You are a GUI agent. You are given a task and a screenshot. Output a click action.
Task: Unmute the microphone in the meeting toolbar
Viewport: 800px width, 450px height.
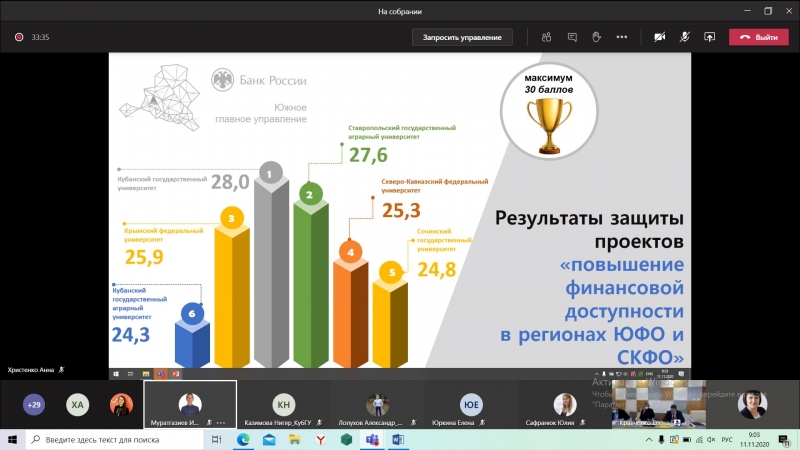click(x=685, y=37)
